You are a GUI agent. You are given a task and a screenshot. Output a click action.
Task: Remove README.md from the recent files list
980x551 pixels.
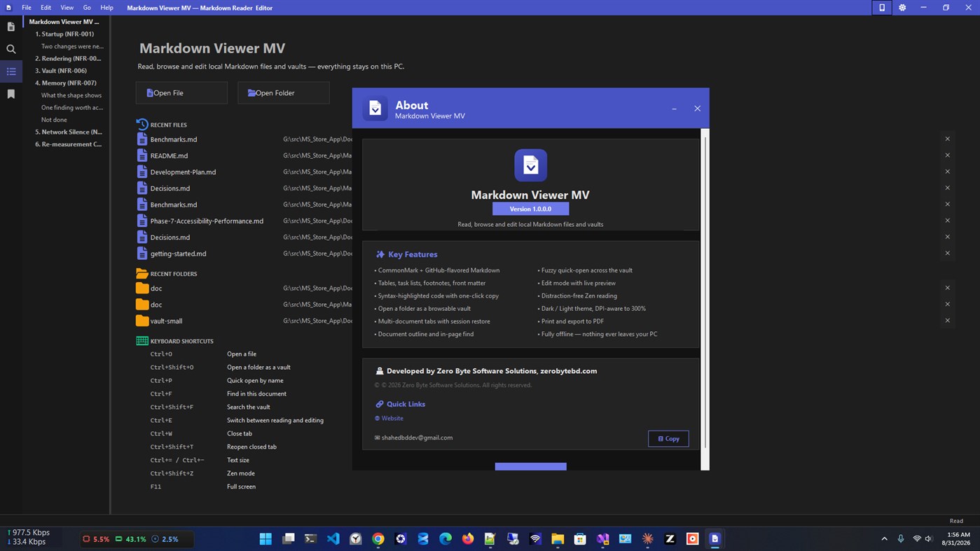point(947,155)
